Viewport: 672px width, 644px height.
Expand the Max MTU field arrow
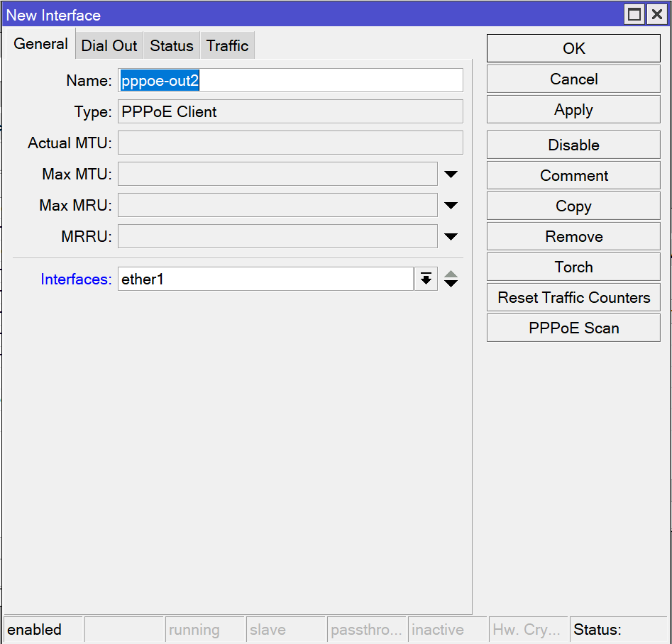451,174
